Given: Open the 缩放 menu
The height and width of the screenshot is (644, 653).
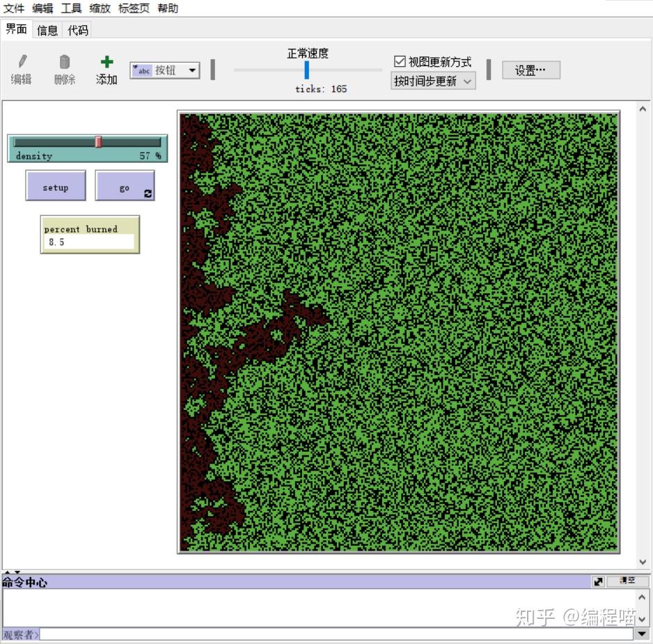Looking at the screenshot, I should [x=100, y=8].
